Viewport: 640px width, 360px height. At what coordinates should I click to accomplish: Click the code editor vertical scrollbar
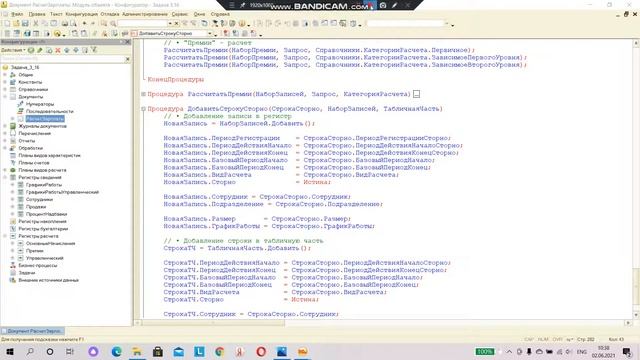coord(636,179)
